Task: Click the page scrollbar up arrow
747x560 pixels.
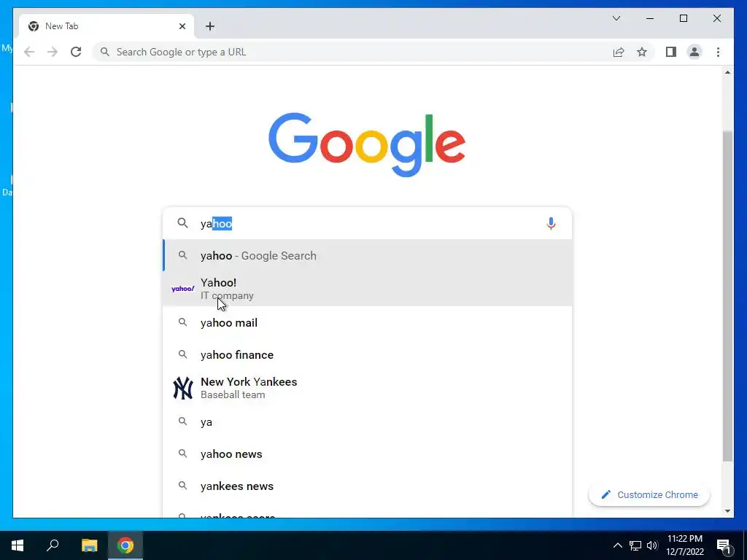Action: pyautogui.click(x=727, y=72)
